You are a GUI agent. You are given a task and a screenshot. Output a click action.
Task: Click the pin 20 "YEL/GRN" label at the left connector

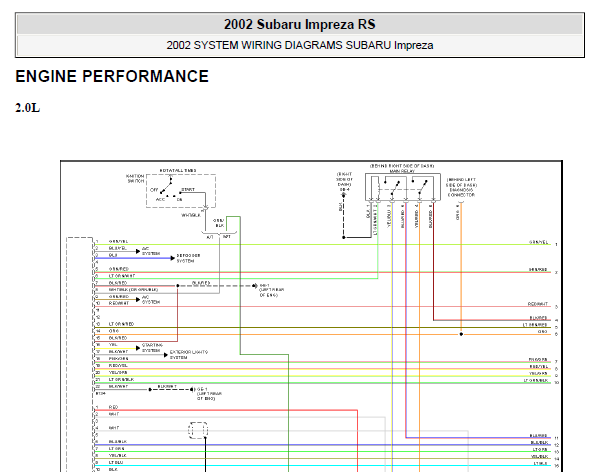[118, 373]
